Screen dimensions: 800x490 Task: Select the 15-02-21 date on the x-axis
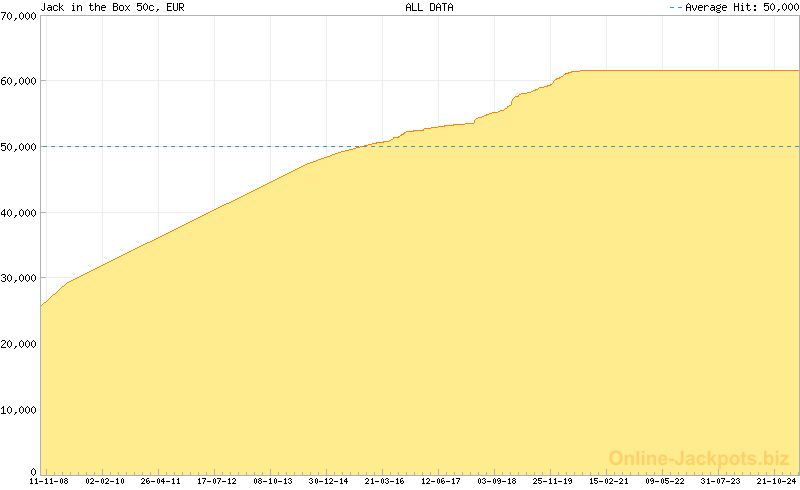609,481
